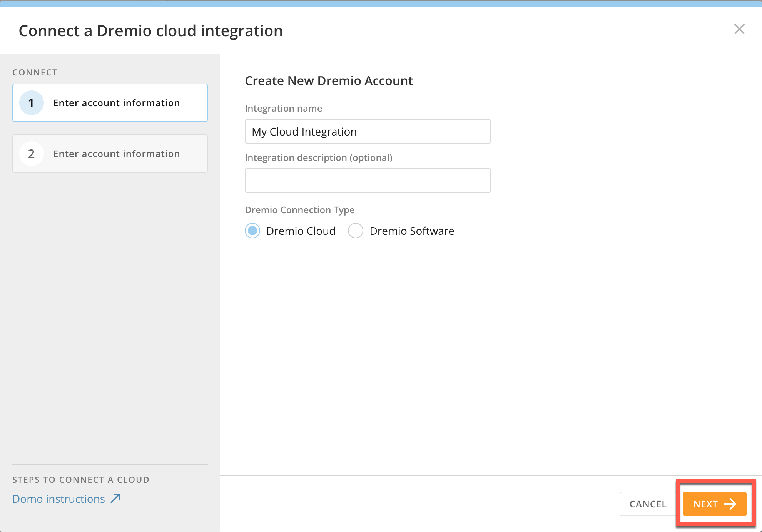Click the highlighted Dremio Cloud radio circle

point(252,231)
